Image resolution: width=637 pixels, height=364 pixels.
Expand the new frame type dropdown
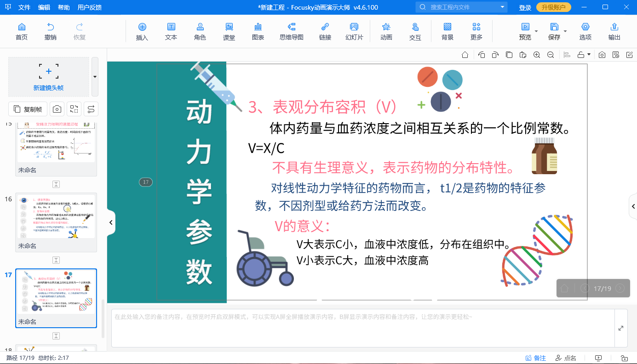(95, 77)
